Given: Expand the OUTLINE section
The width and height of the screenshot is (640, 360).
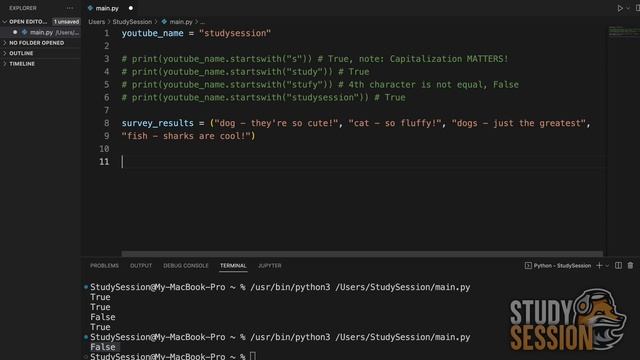Looking at the screenshot, I should point(21,53).
